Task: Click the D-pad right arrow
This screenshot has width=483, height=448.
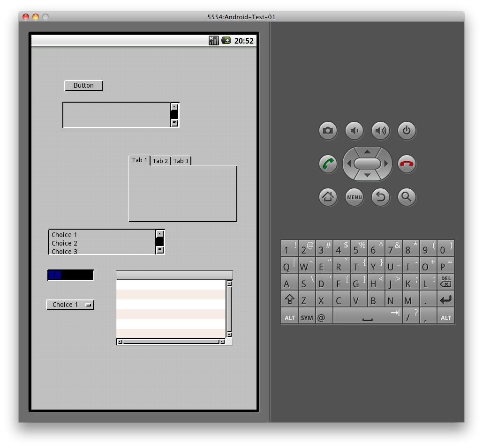Action: pyautogui.click(x=386, y=164)
